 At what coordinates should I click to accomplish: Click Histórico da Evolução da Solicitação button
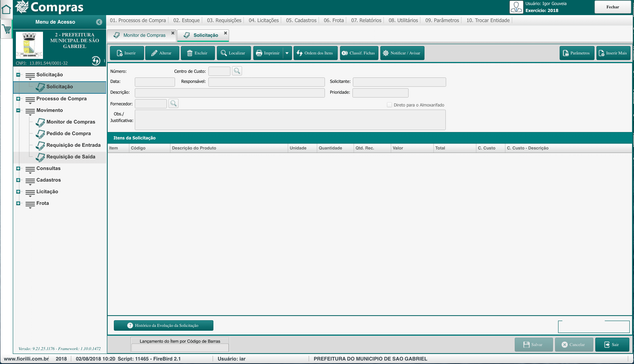(163, 325)
